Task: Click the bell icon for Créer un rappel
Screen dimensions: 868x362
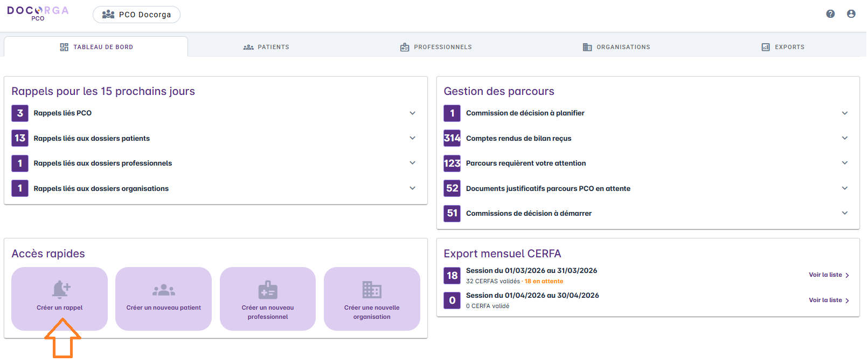Action: point(61,290)
